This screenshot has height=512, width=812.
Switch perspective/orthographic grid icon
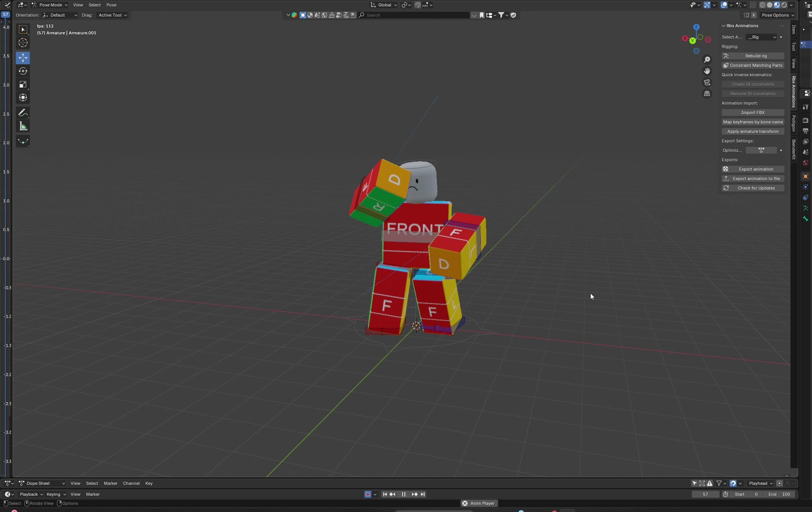(707, 94)
